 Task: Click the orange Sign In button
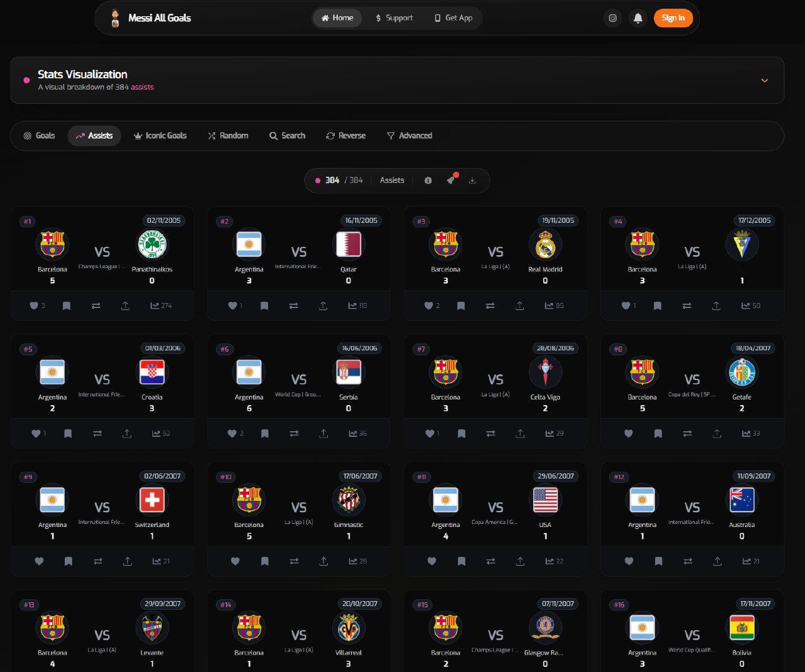tap(673, 18)
